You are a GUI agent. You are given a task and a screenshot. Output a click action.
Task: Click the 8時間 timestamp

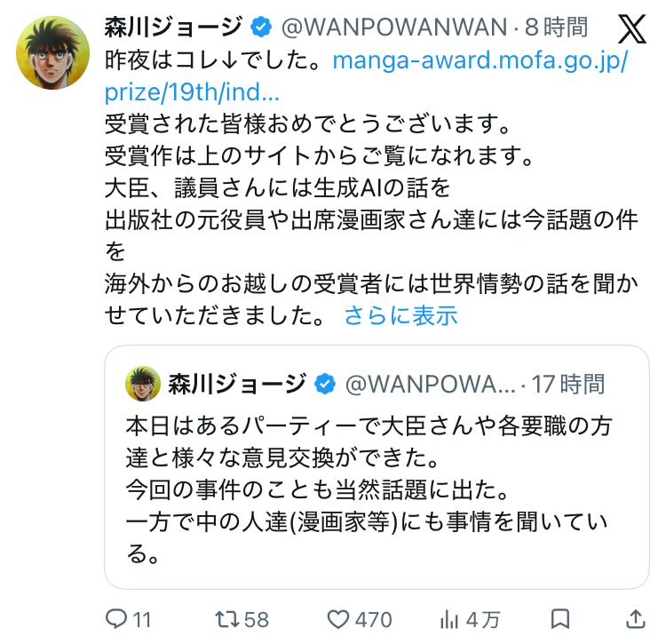(x=557, y=28)
